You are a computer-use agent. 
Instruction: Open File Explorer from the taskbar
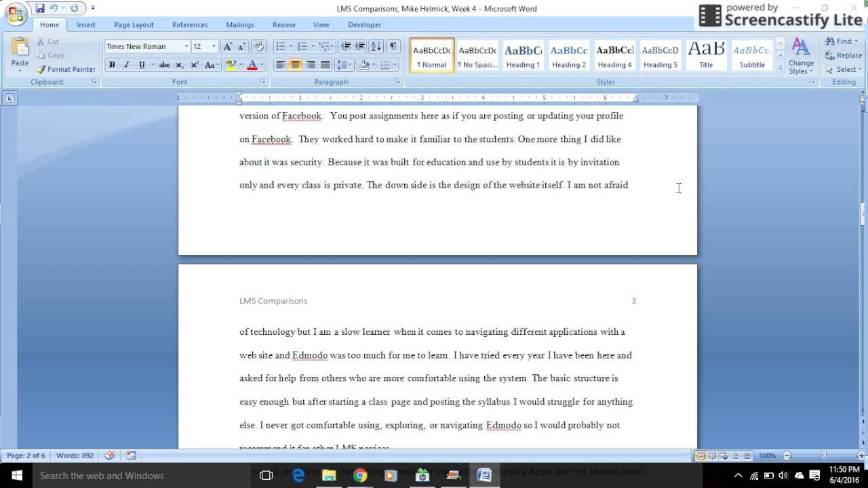(328, 475)
